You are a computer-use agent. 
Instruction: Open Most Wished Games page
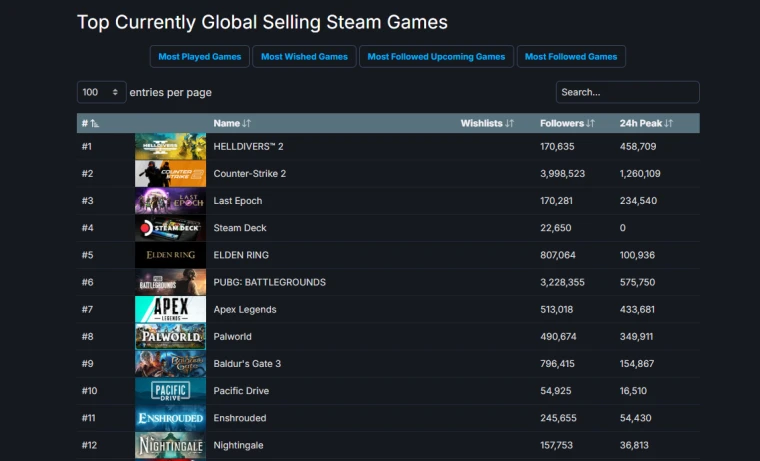(305, 57)
